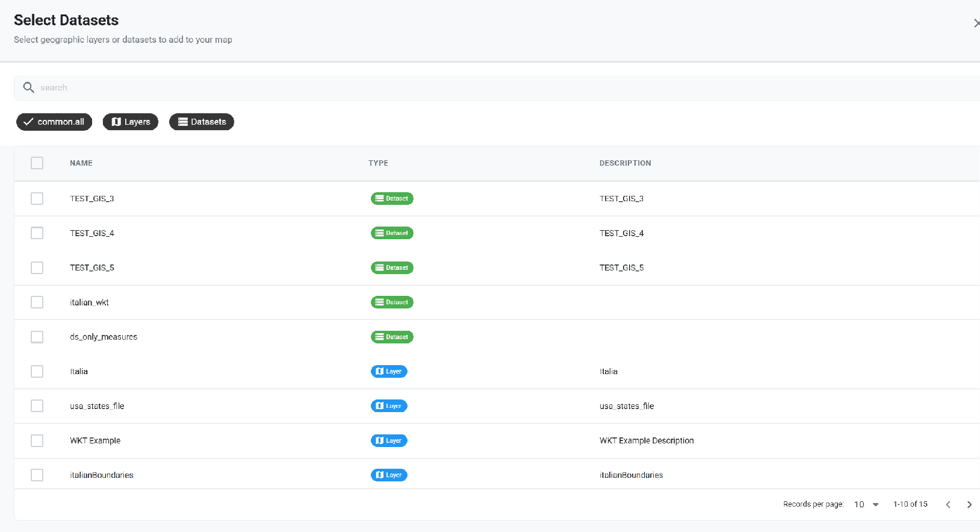This screenshot has width=980, height=532.
Task: Click the DESCRIPTION column header
Action: pos(625,163)
